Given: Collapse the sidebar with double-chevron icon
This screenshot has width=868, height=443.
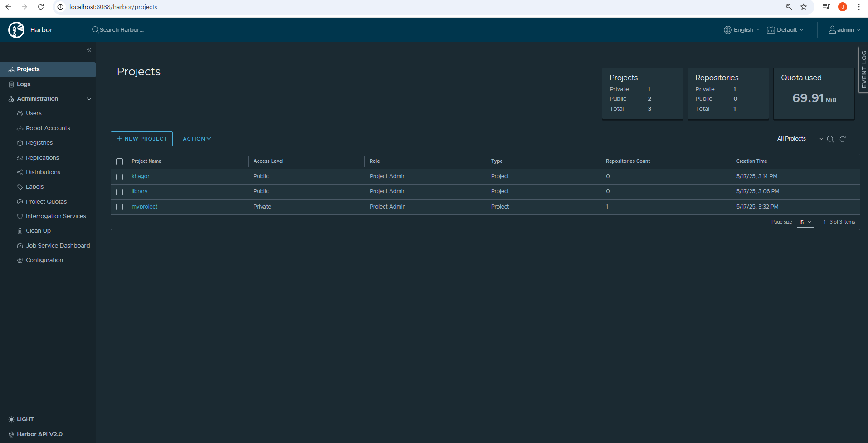Looking at the screenshot, I should [x=89, y=49].
